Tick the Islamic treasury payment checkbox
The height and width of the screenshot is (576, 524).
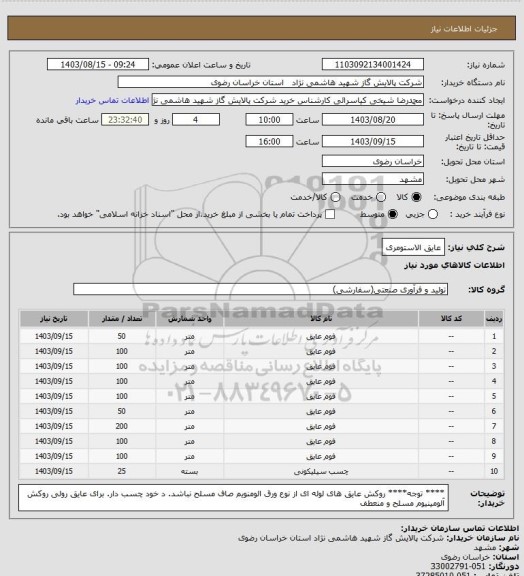pyautogui.click(x=330, y=214)
